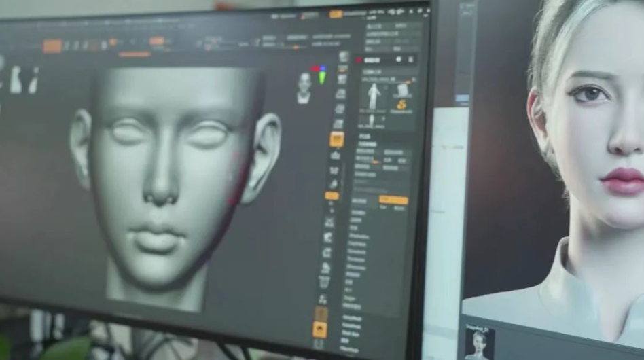Click the small orange button in the title bar
Image resolution: width=644 pixels, height=360 pixels.
pos(336,14)
